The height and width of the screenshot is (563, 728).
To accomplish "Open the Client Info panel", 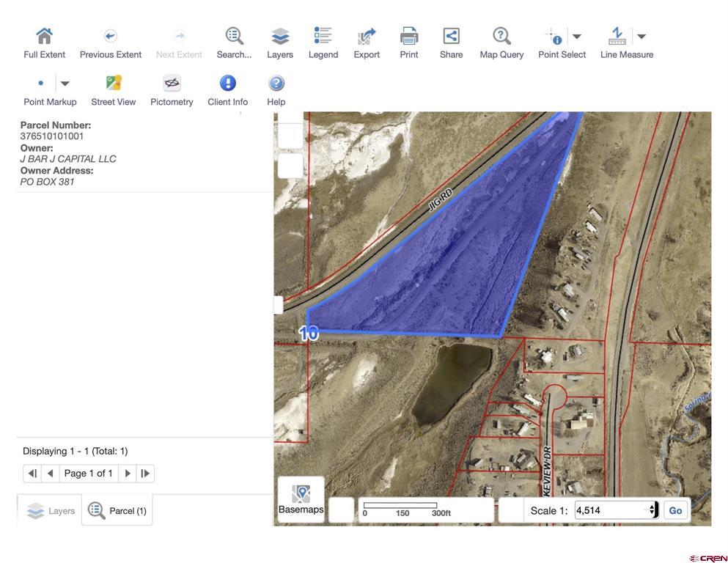I will (x=228, y=84).
